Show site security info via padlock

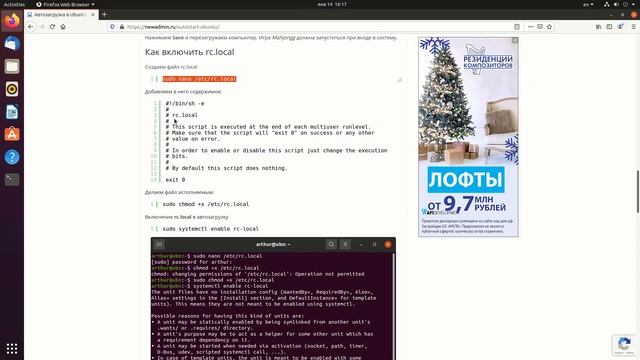(x=122, y=27)
